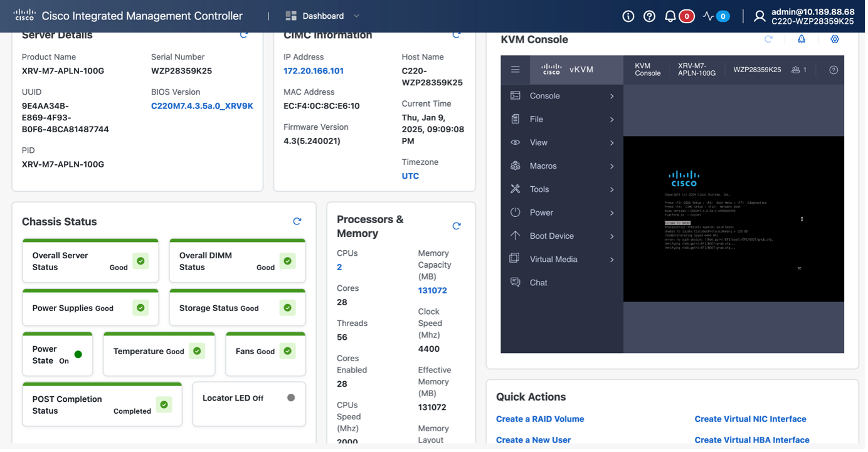The height and width of the screenshot is (452, 868).
Task: Click the Power State On indicator
Action: (78, 354)
